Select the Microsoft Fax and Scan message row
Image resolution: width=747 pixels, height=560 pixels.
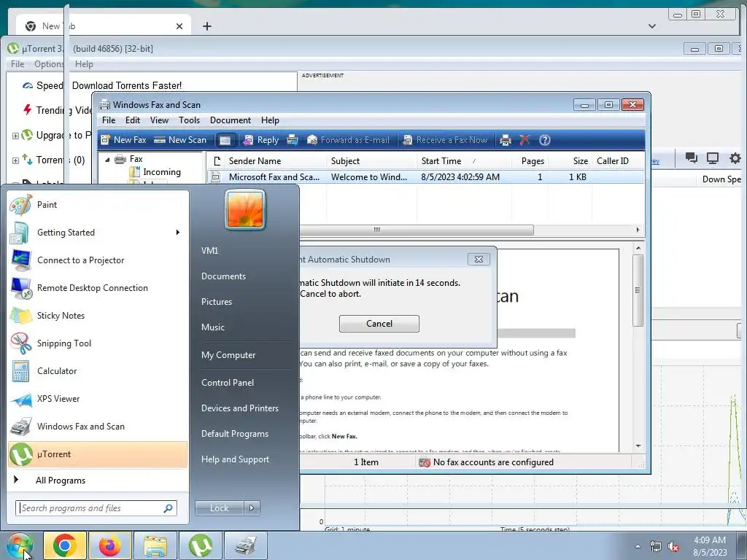pos(426,177)
